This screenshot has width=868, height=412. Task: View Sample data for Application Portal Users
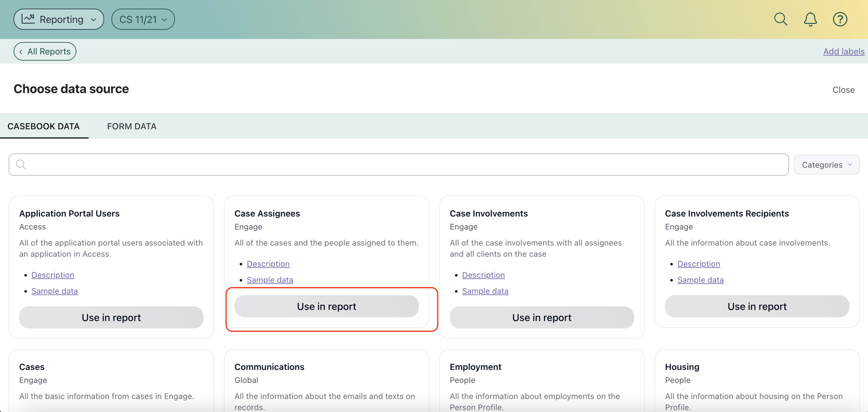(x=54, y=291)
